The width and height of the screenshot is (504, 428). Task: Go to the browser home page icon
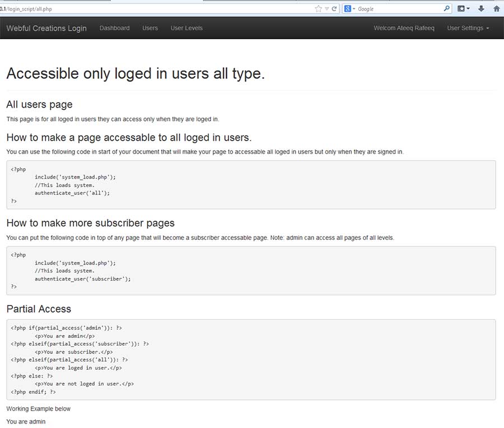496,9
